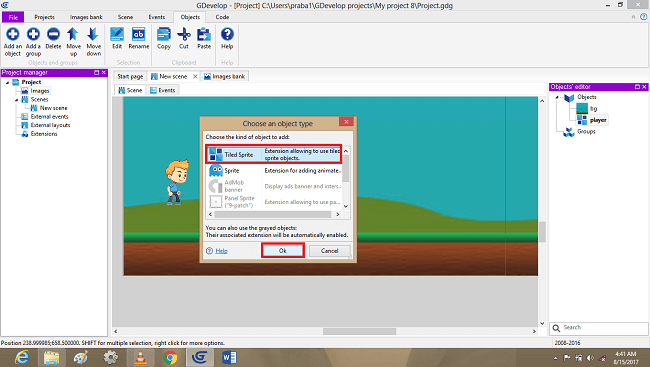Open Microsoft Word from taskbar
Image resolution: width=650 pixels, height=367 pixels.
pos(229,357)
